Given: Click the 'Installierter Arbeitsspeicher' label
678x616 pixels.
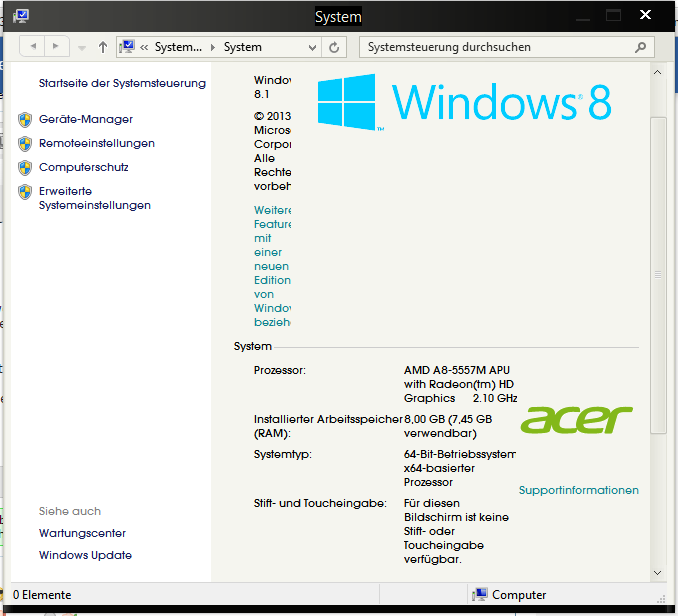Looking at the screenshot, I should [328, 419].
